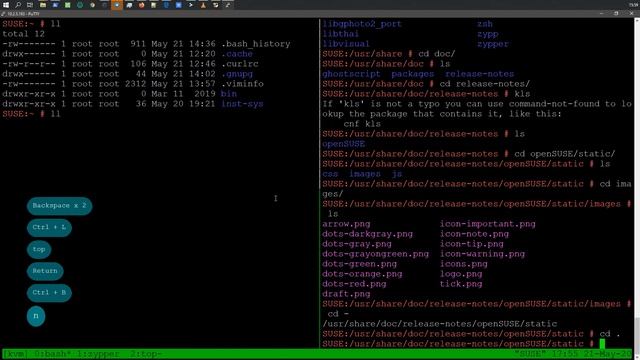Click the js directory name
This screenshot has height=360, width=640.
[397, 174]
